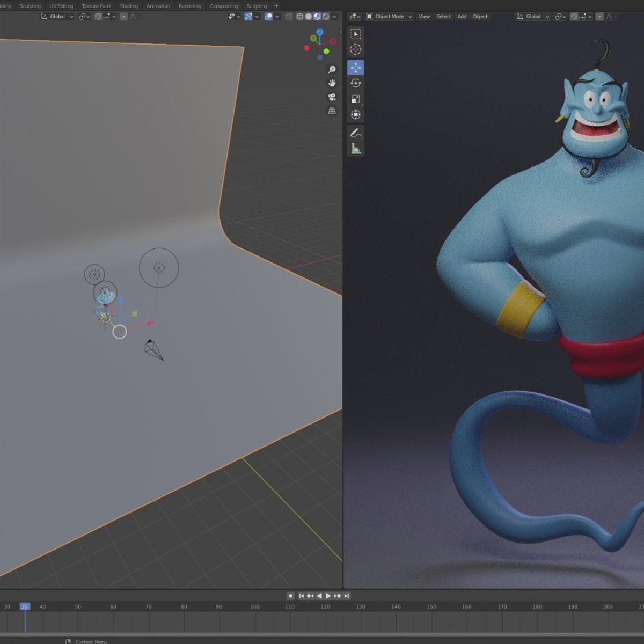
Task: Select the Rotate tool in the toolbar
Action: (x=355, y=83)
